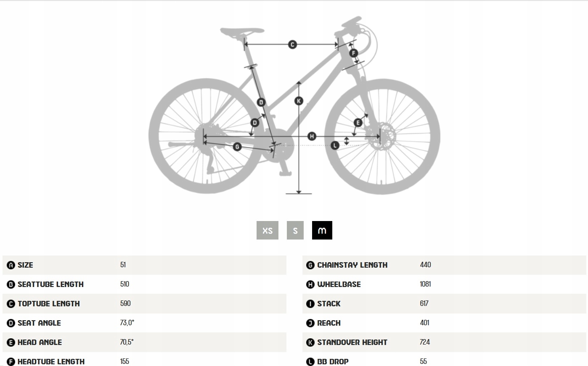Select the S frame size button

pos(295,230)
